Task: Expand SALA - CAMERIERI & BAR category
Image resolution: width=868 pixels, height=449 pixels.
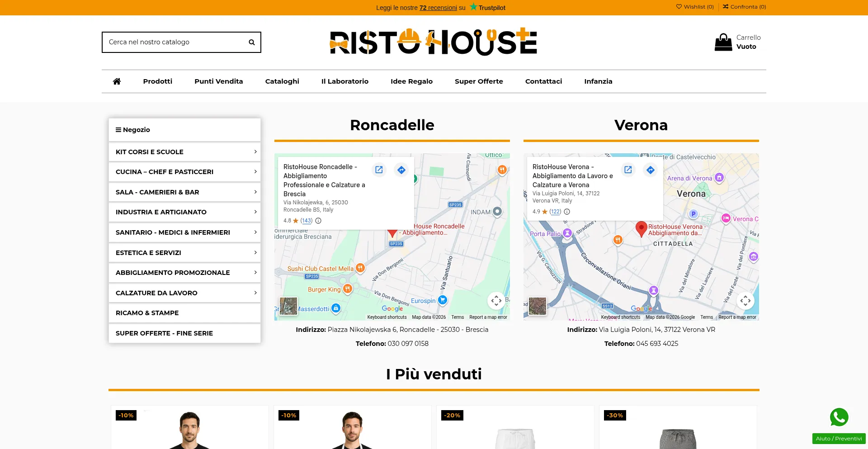Action: [184, 192]
